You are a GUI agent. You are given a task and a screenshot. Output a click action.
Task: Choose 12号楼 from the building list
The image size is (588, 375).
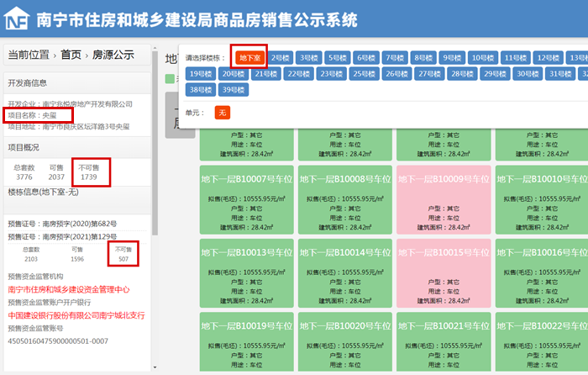coord(549,58)
